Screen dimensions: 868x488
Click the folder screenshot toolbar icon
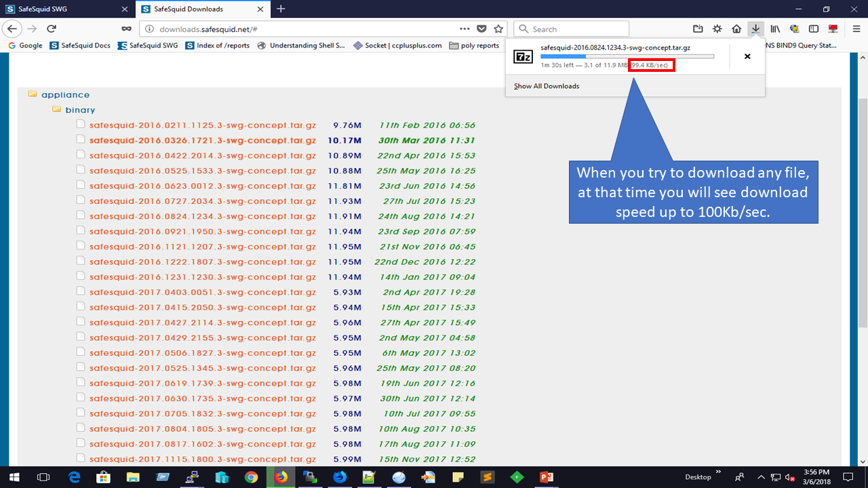(x=698, y=28)
